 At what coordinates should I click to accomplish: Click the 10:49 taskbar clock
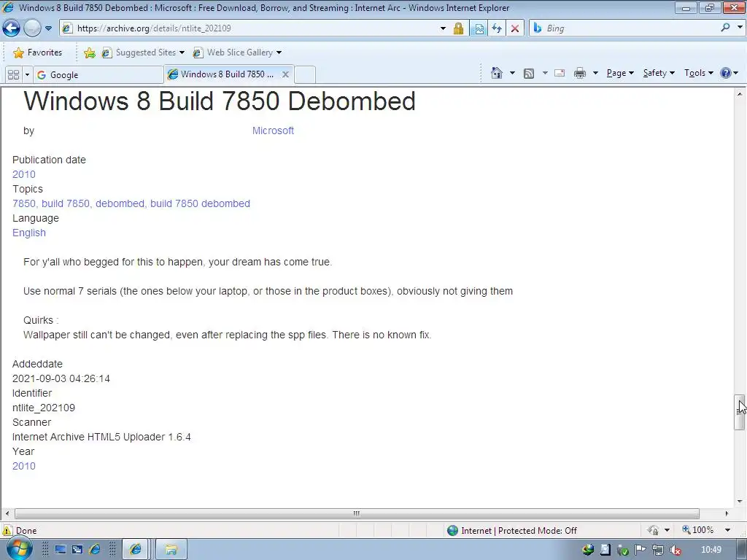711,550
